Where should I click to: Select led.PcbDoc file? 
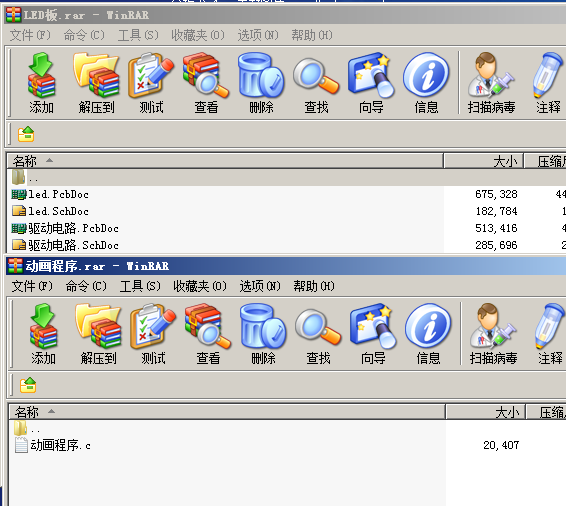click(50, 195)
